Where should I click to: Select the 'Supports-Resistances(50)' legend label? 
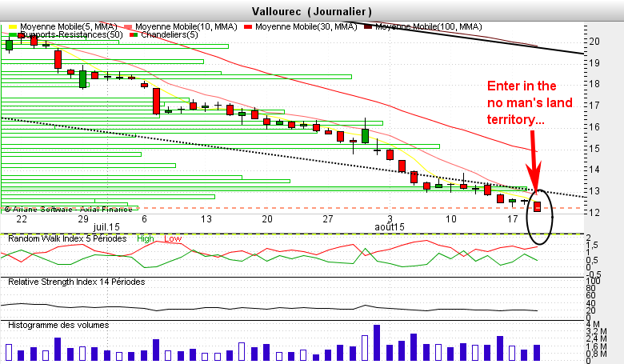(x=71, y=34)
